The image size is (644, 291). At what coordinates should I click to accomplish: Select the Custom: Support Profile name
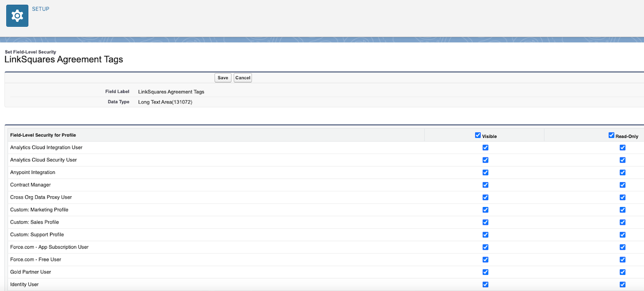[x=37, y=235]
